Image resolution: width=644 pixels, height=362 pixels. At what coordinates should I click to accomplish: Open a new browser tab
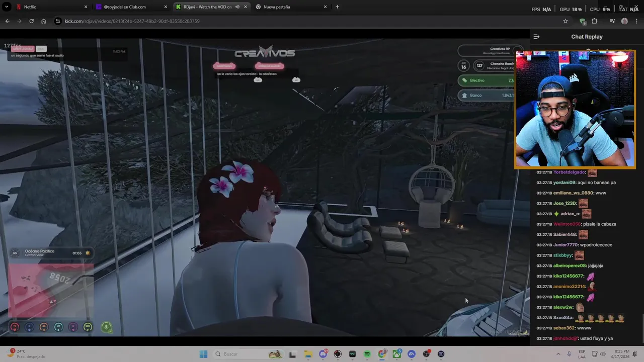tap(337, 7)
